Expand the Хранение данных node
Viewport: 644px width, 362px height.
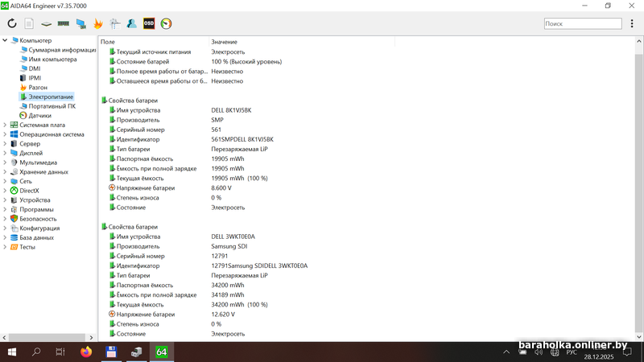point(5,172)
